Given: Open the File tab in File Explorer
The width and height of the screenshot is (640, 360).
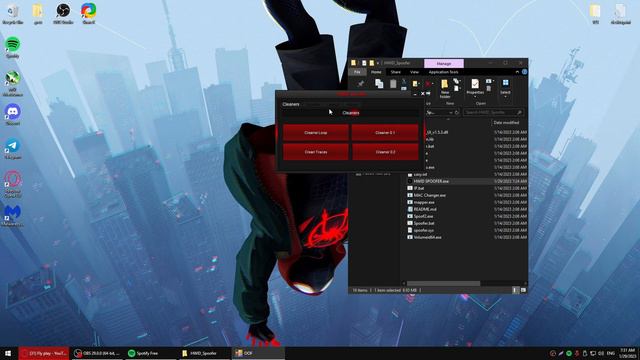Looking at the screenshot, I should [357, 72].
